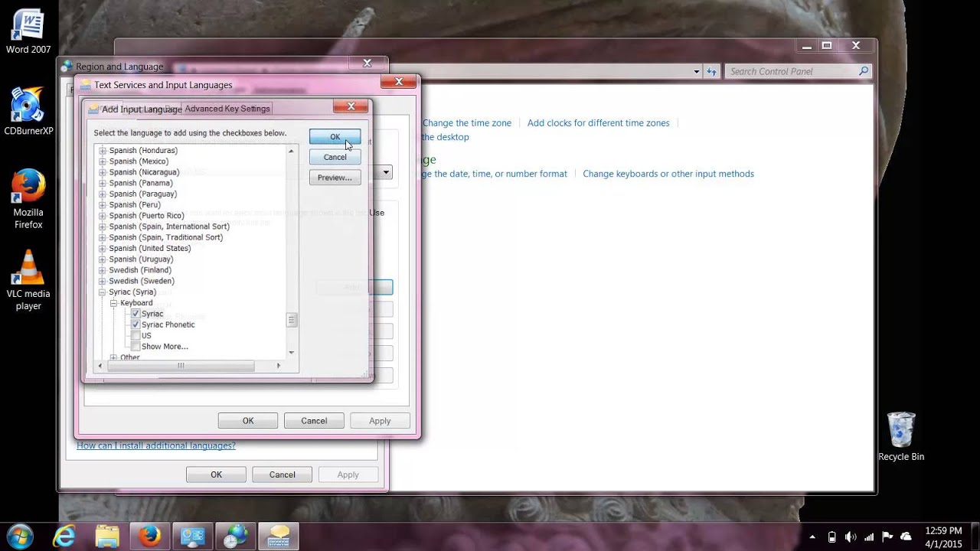Select Spanish (Uruguay) entry

[142, 259]
